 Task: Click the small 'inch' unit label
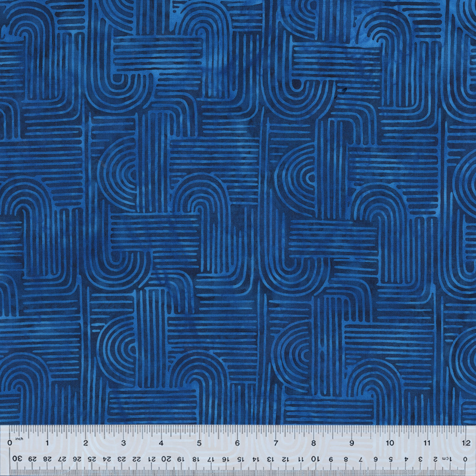(x=19, y=438)
